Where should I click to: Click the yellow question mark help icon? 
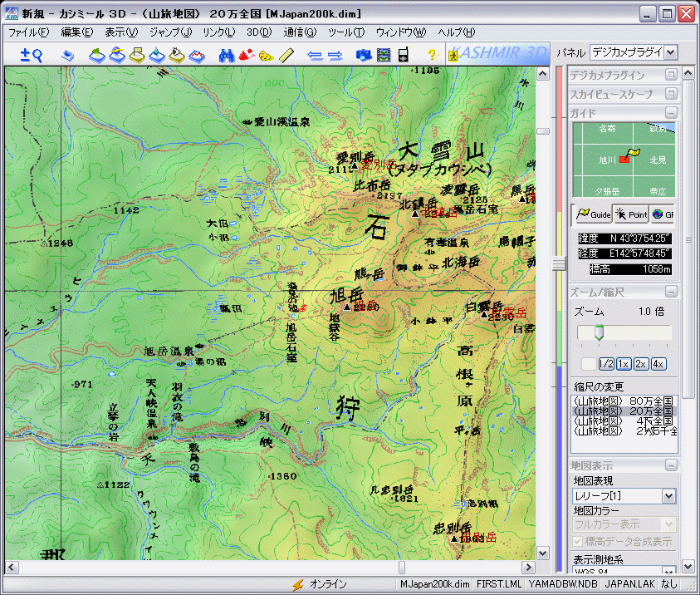[x=432, y=55]
